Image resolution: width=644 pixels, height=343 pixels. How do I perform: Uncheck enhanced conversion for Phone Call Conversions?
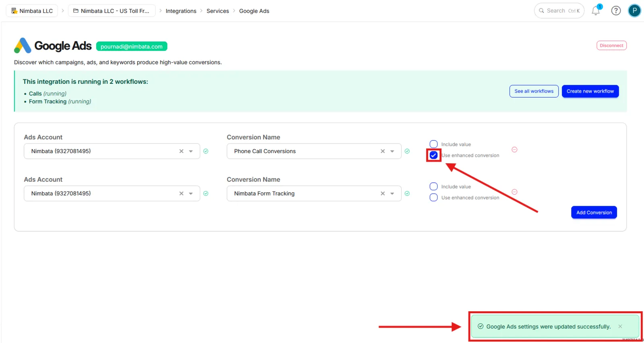pos(433,155)
